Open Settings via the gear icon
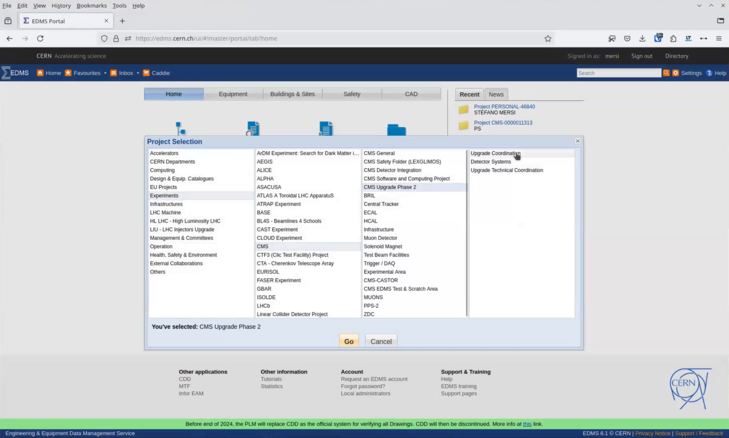The image size is (729, 438). 676,73
